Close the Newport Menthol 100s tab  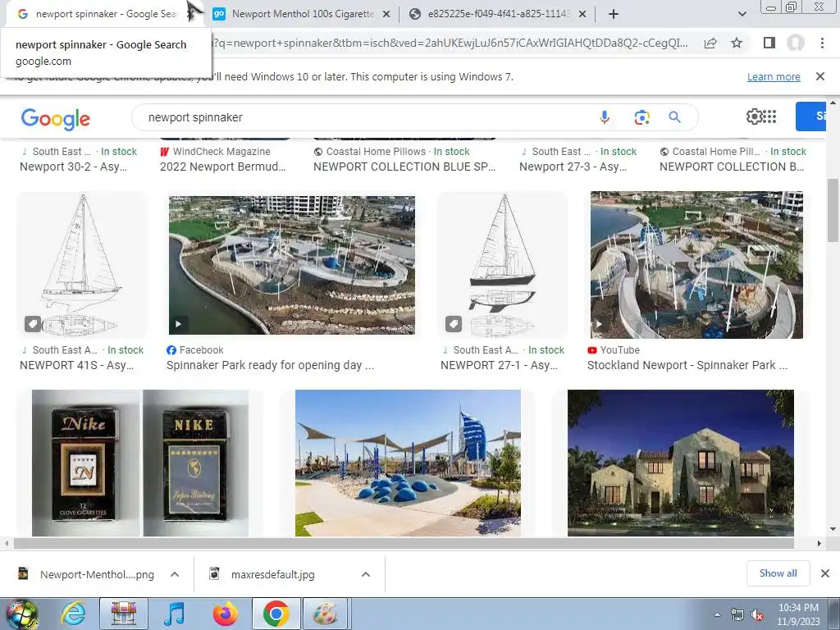coord(386,15)
